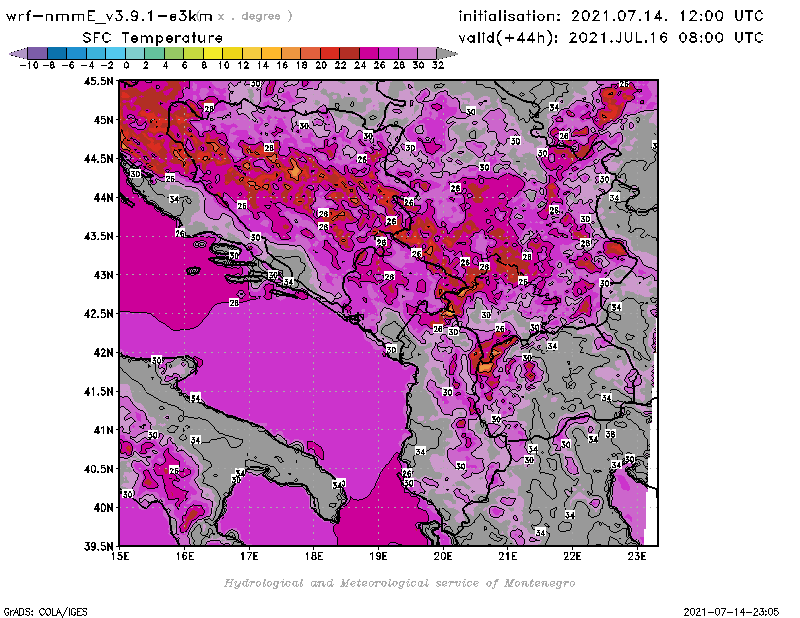Click the legend swatch between 2 and 4
Viewport: 800px width, 618px height.
[155, 53]
